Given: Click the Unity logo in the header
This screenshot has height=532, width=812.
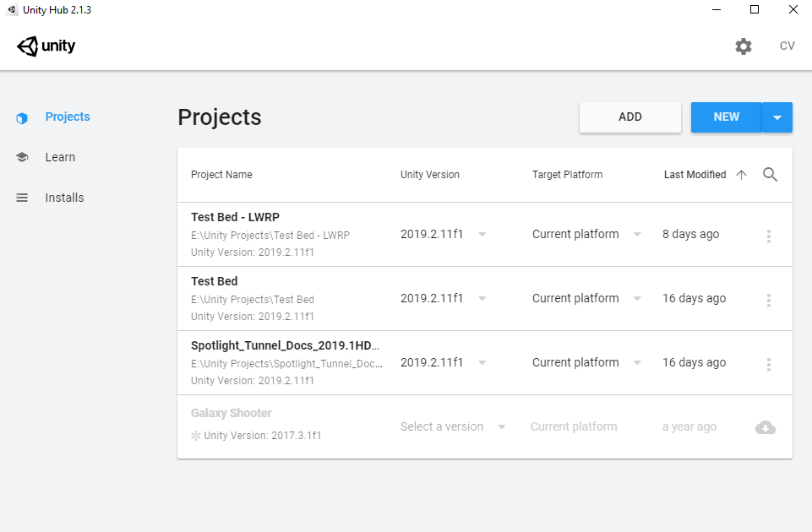Looking at the screenshot, I should (46, 46).
